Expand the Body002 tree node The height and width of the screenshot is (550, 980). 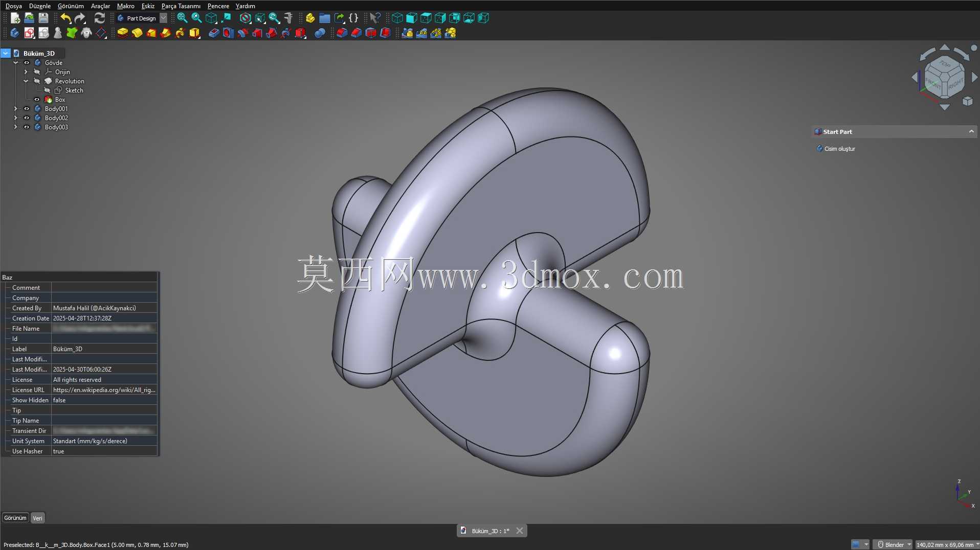16,118
